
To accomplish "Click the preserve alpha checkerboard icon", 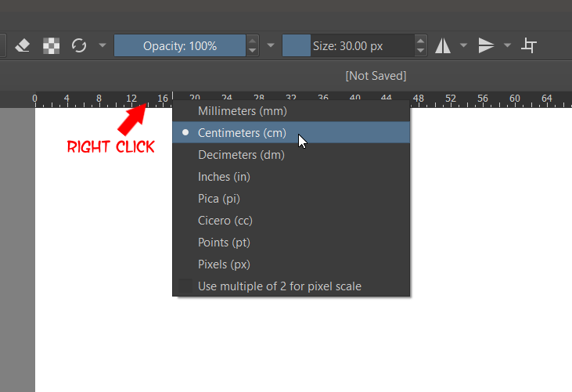I will click(x=51, y=45).
